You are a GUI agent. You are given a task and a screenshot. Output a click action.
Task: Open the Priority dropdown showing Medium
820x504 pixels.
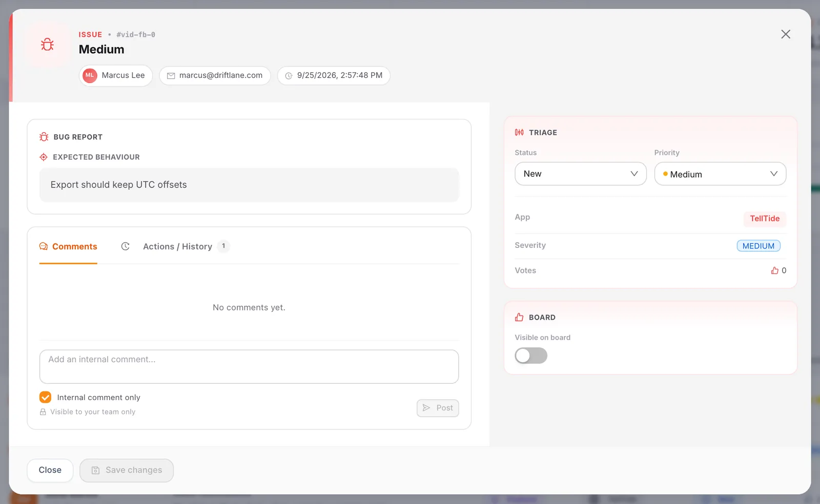pos(720,174)
